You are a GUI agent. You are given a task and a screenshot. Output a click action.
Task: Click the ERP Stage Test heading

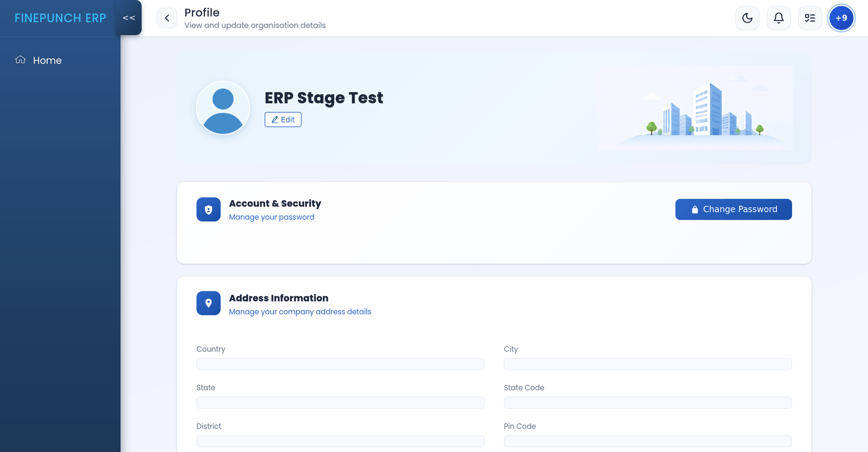pyautogui.click(x=324, y=98)
